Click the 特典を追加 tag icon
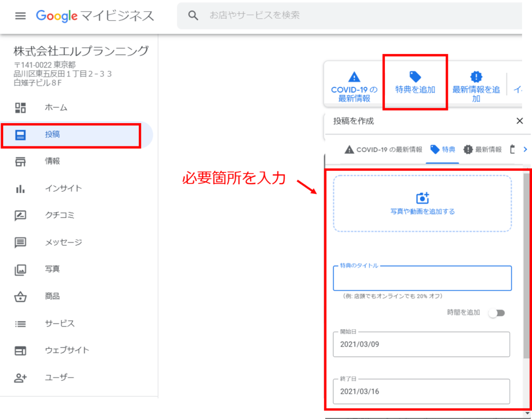This screenshot has height=419, width=532. pos(415,77)
